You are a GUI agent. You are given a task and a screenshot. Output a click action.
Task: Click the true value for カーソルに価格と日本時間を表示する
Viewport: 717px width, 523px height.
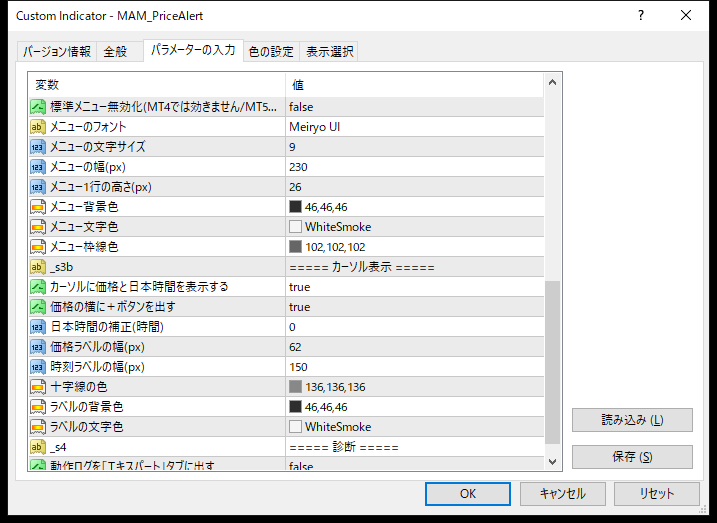point(300,287)
